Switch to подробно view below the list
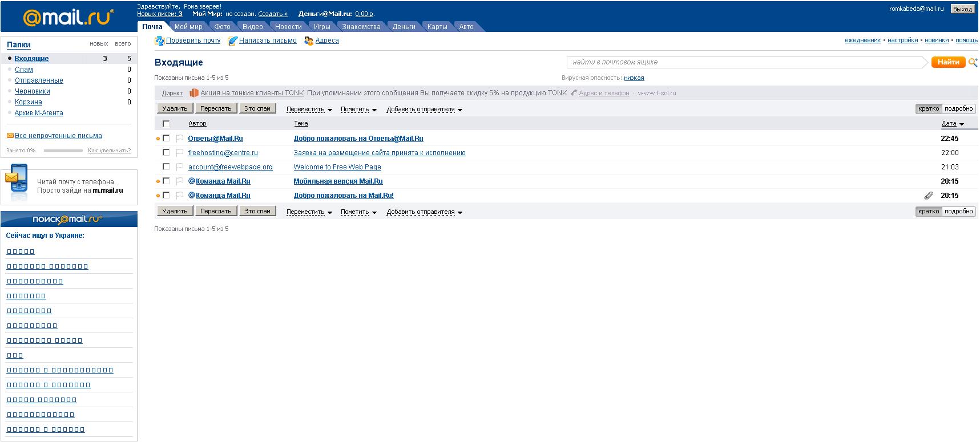 point(958,212)
